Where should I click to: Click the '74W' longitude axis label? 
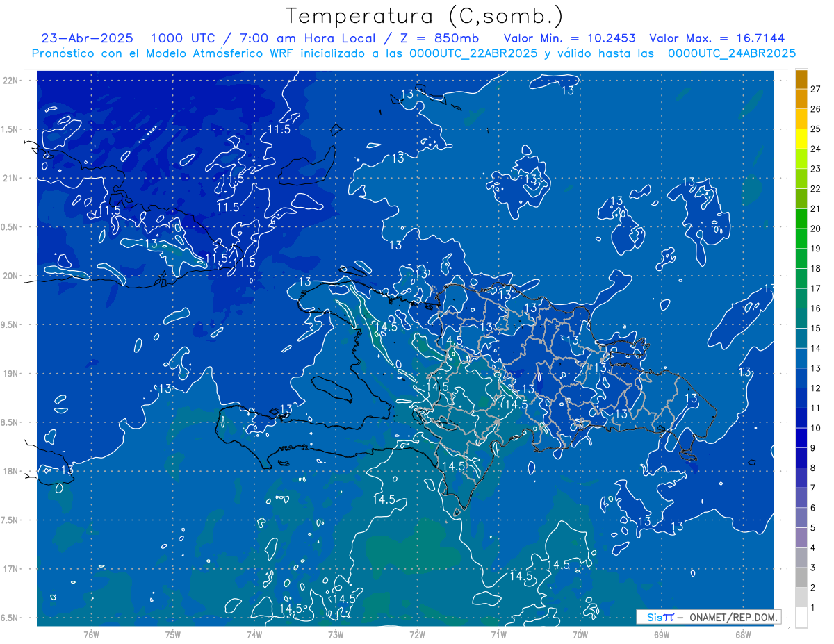[254, 634]
